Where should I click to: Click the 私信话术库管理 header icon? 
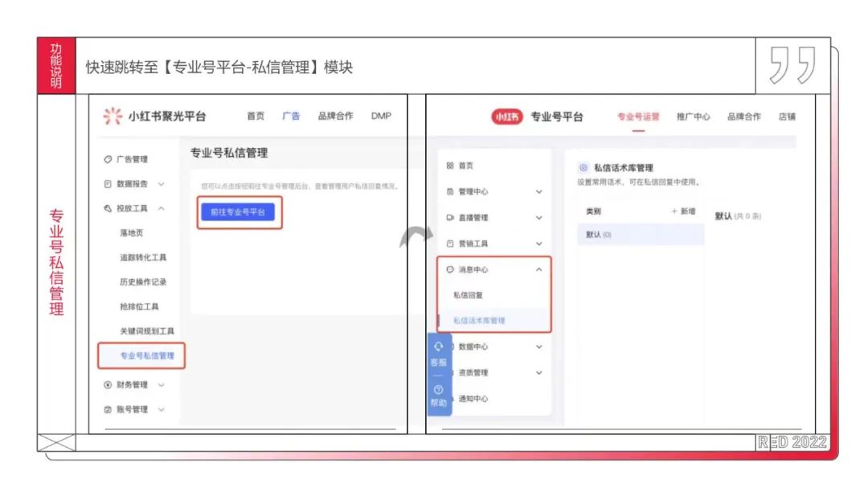pos(583,167)
